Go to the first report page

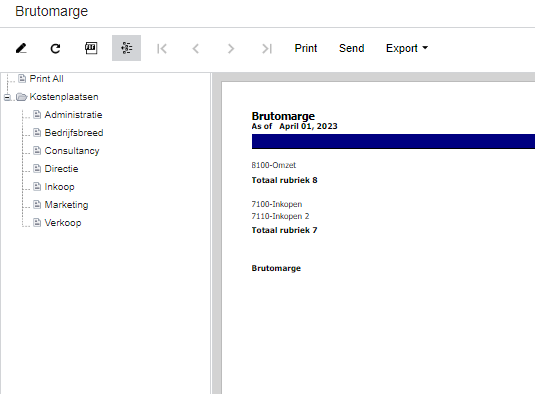click(162, 48)
